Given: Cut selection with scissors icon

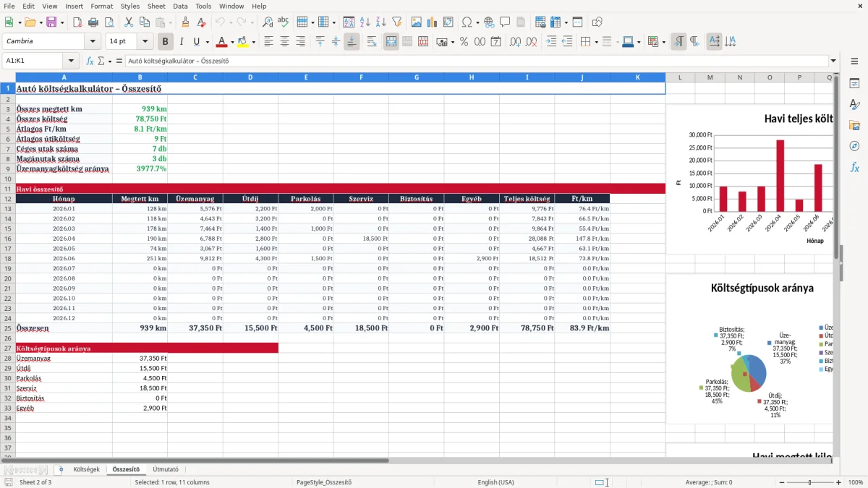Looking at the screenshot, I should click(128, 22).
